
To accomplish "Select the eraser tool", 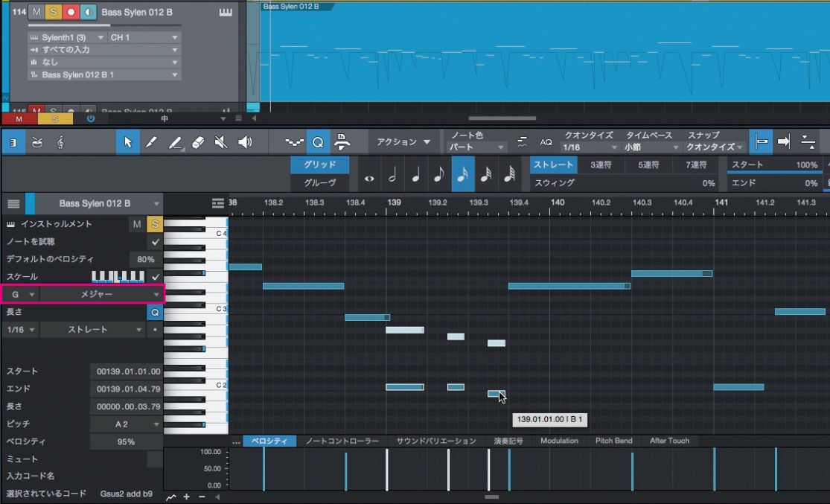I will coord(198,142).
